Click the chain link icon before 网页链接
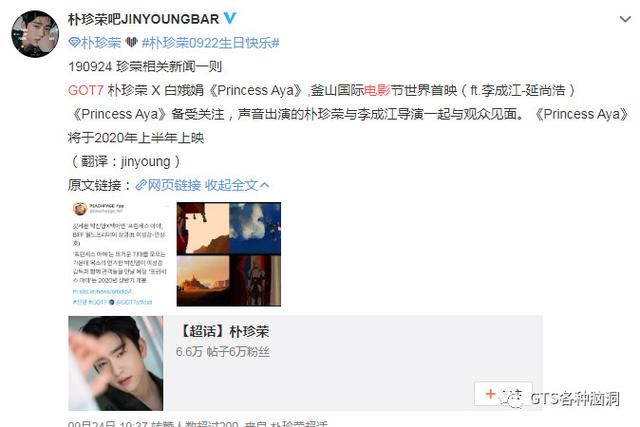Screen dimensions: 640x427 141,185
